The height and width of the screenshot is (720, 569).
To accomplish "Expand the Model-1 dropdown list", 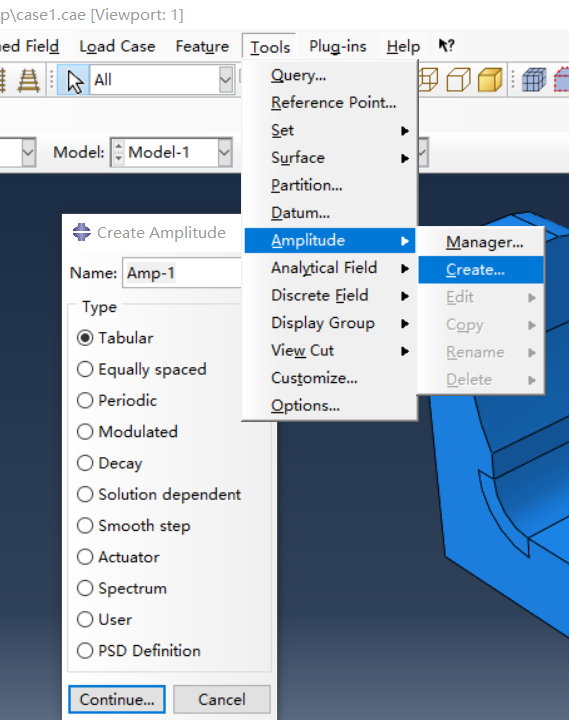I will coord(225,152).
